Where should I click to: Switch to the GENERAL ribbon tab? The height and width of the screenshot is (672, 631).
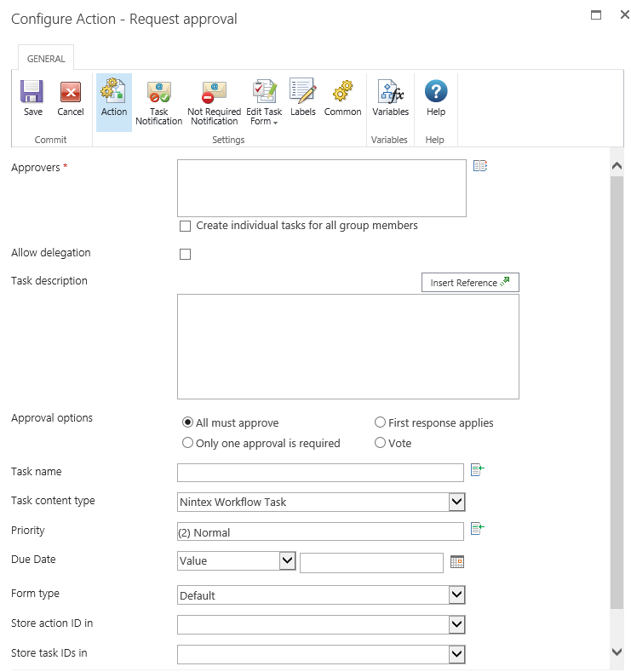[x=46, y=59]
